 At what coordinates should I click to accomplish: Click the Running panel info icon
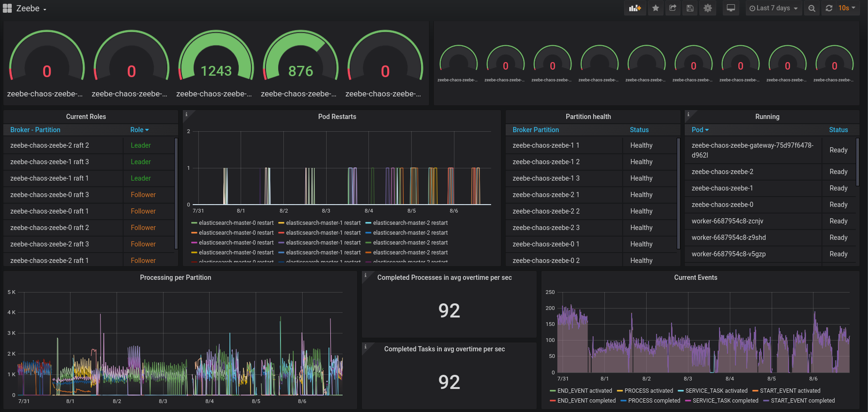click(x=688, y=114)
